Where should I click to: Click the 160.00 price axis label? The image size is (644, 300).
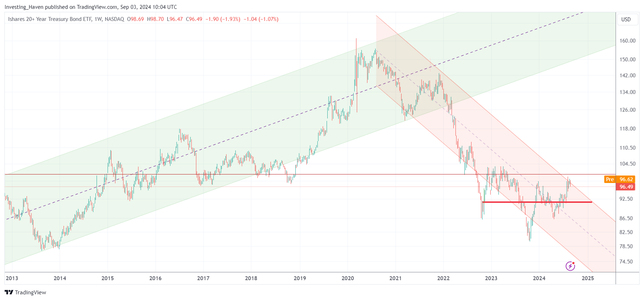click(x=627, y=41)
